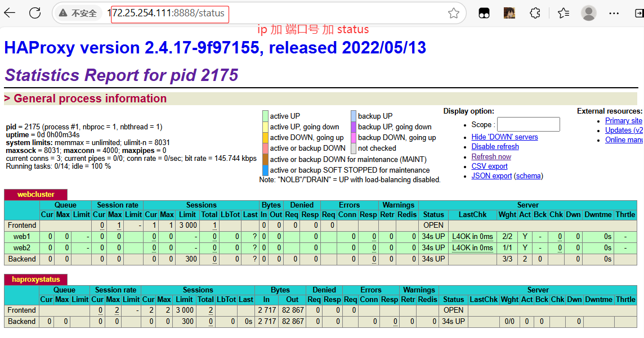
Task: Open the Refresh now link
Action: (x=491, y=157)
